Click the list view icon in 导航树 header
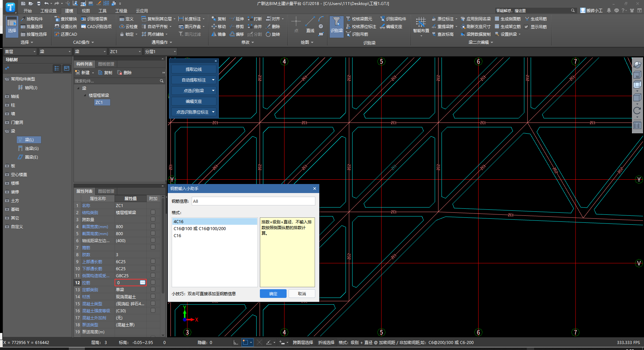 coord(57,68)
